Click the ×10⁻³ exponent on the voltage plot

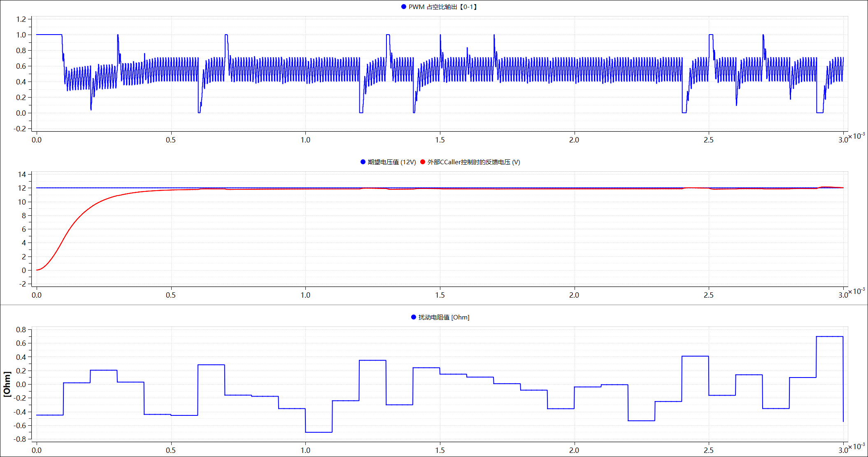tap(856, 291)
